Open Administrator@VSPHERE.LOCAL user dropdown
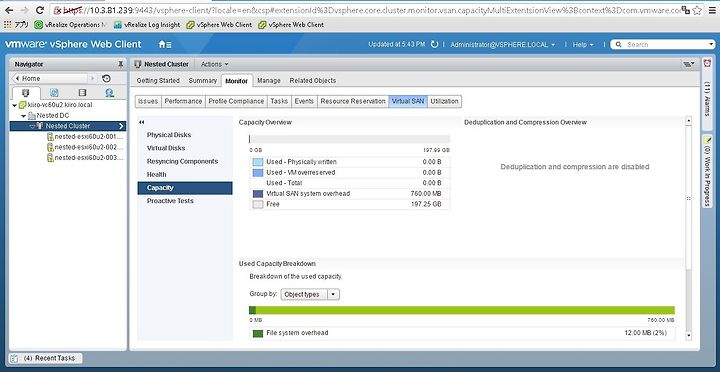Viewport: 720px width, 372px height. (x=502, y=45)
